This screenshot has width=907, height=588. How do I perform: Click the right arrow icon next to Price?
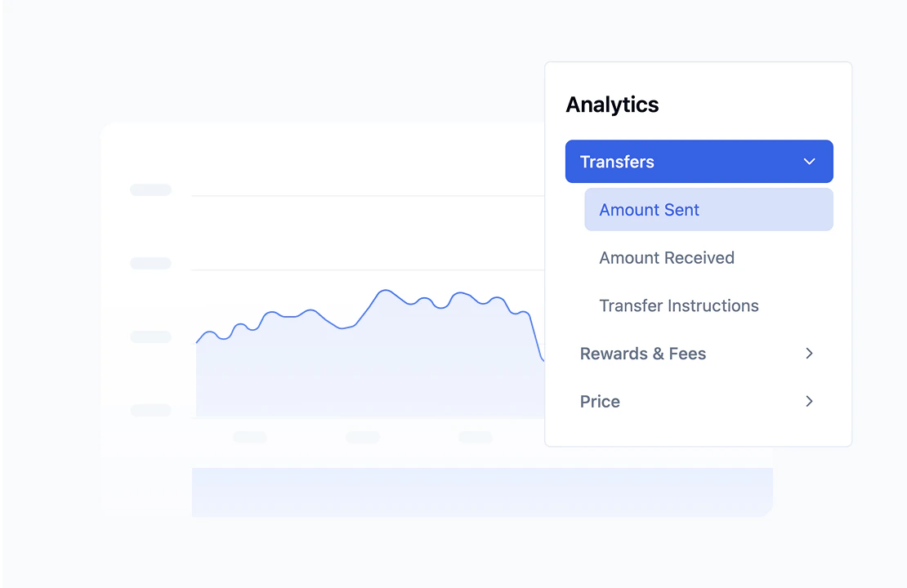click(809, 401)
